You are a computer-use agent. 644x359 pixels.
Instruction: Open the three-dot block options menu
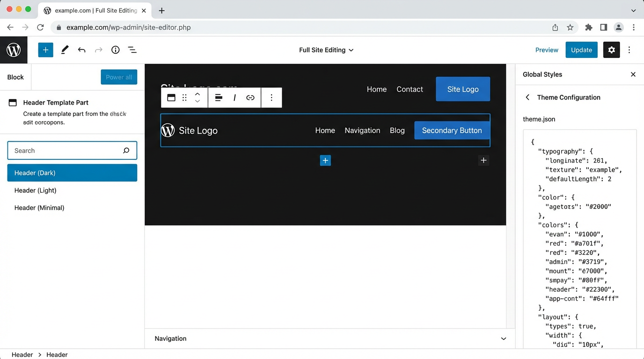(x=271, y=97)
